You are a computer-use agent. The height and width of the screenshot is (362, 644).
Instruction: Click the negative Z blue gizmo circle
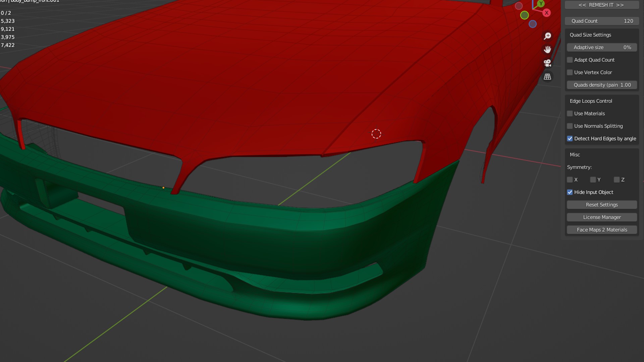(532, 24)
